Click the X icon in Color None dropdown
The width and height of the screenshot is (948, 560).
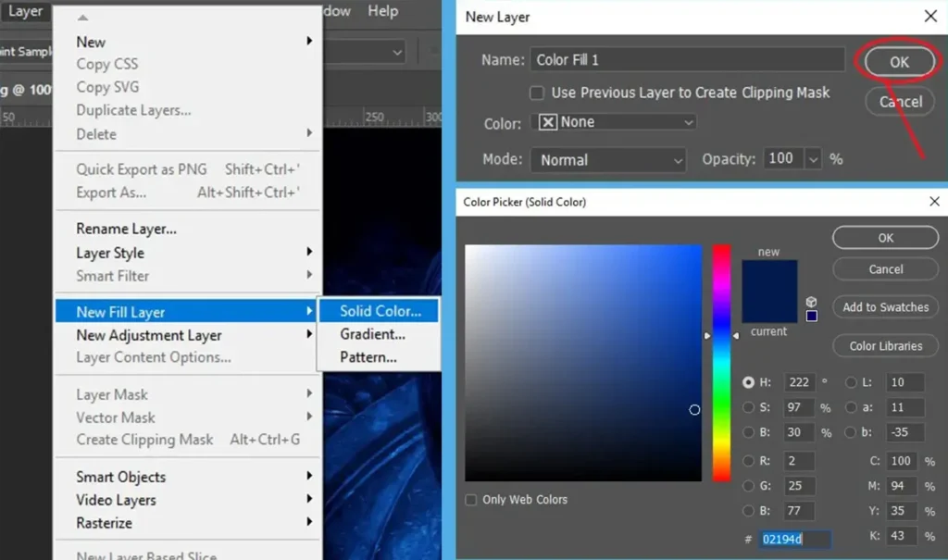click(547, 122)
